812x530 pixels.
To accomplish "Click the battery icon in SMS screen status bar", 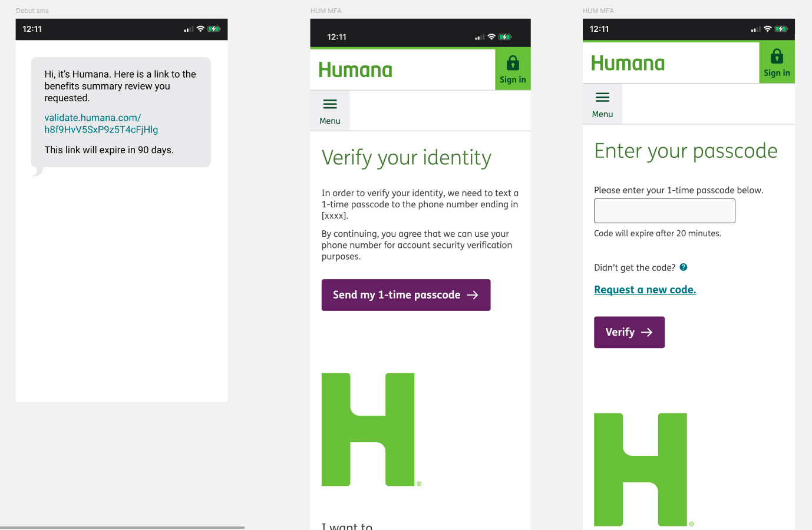I will pyautogui.click(x=214, y=29).
